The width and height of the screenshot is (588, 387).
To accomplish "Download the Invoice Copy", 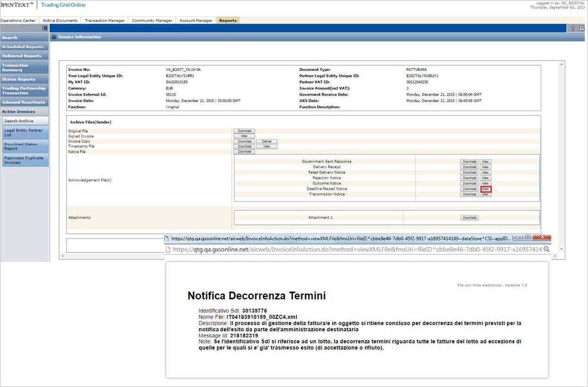I will (244, 141).
